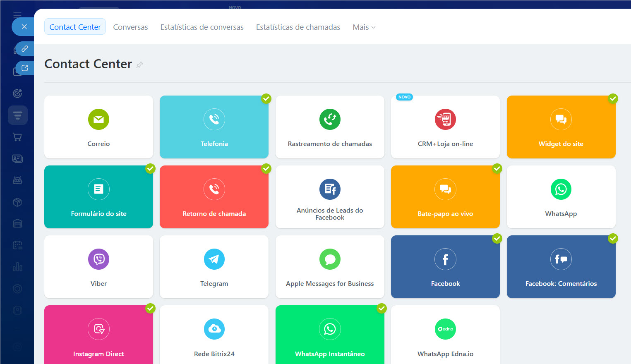Click the connected checkmark on Facebook tile

coord(497,238)
